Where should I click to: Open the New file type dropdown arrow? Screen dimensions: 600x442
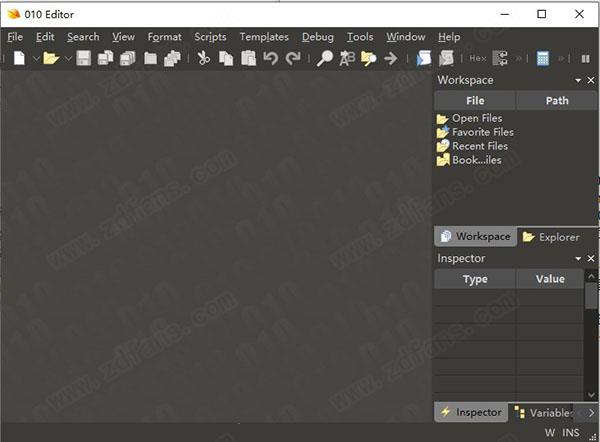coord(36,59)
